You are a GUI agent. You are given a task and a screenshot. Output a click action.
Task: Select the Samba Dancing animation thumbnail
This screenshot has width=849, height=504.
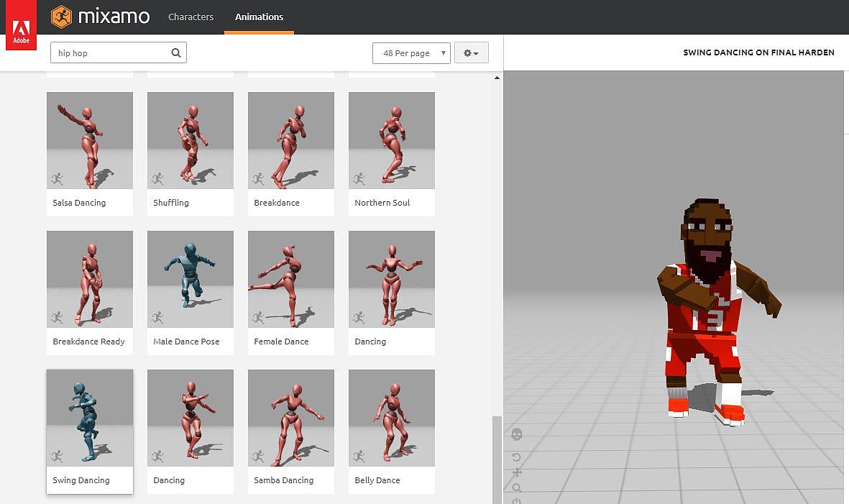click(291, 418)
